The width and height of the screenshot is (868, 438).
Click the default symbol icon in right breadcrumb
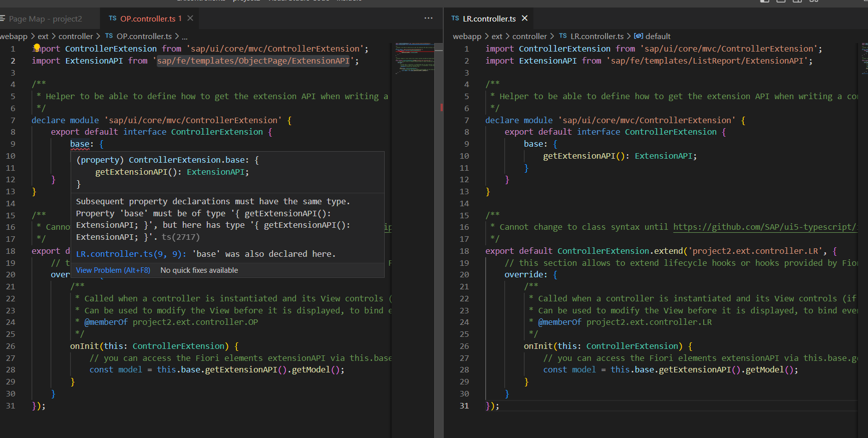638,36
